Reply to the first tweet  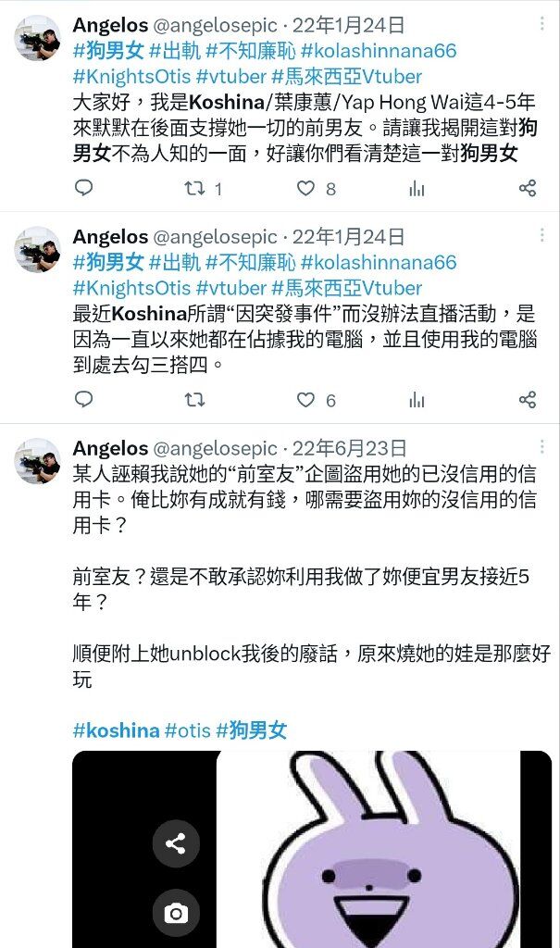point(83,188)
